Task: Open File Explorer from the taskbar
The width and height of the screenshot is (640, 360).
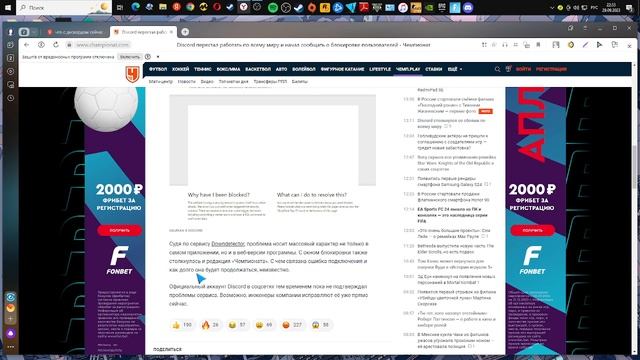Action: pos(163,7)
